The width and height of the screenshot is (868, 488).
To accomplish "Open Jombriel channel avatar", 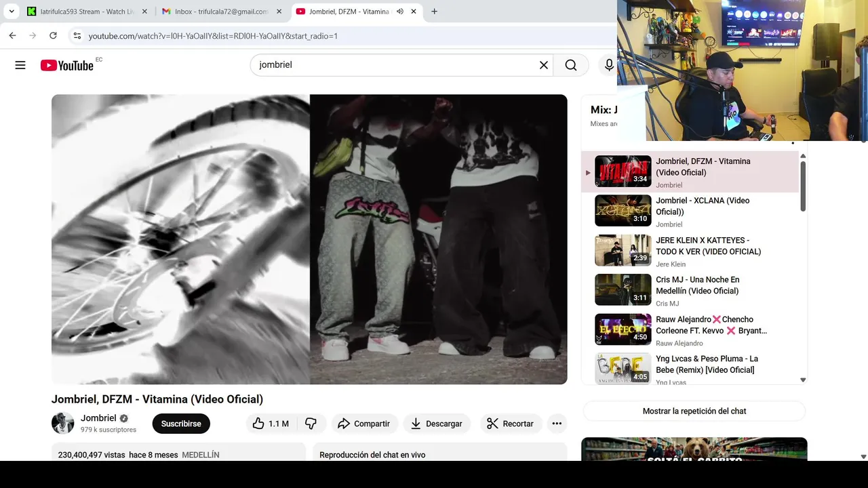I will click(x=63, y=423).
